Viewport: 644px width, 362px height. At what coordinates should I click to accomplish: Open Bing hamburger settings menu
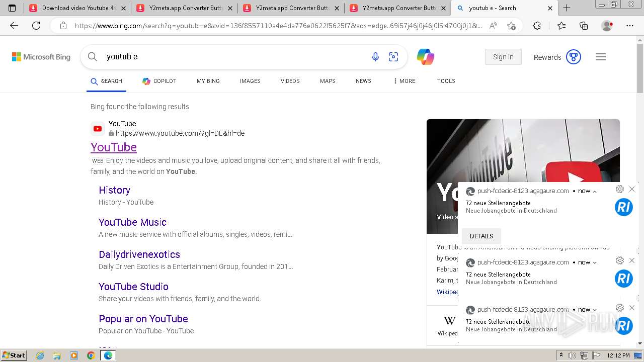pos(601,57)
